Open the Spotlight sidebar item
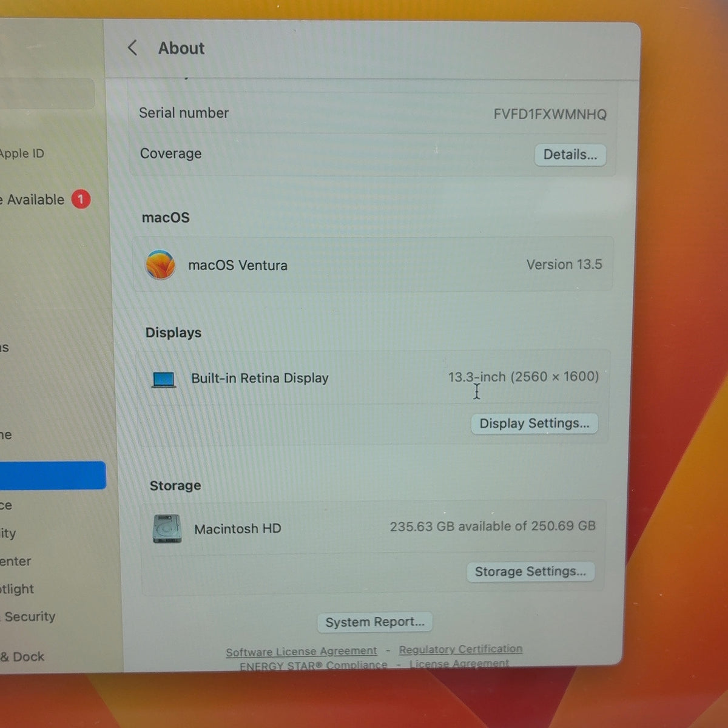The width and height of the screenshot is (728, 728). 17,589
